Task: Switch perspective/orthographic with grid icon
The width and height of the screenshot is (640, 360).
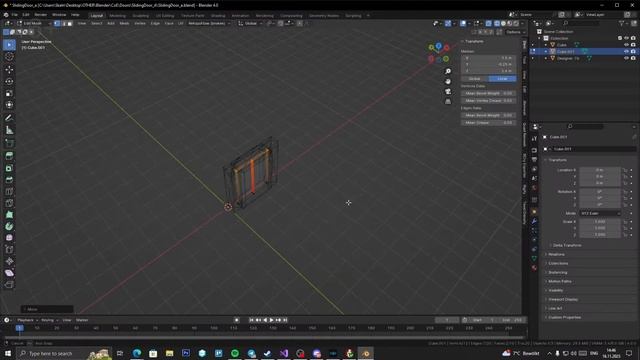Action: click(x=448, y=101)
